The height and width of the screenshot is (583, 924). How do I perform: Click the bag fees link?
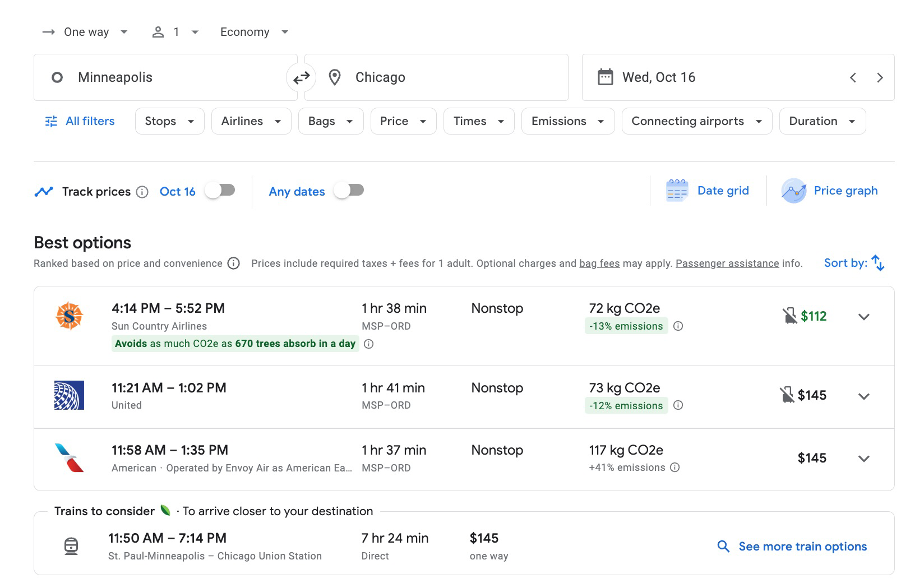click(599, 263)
